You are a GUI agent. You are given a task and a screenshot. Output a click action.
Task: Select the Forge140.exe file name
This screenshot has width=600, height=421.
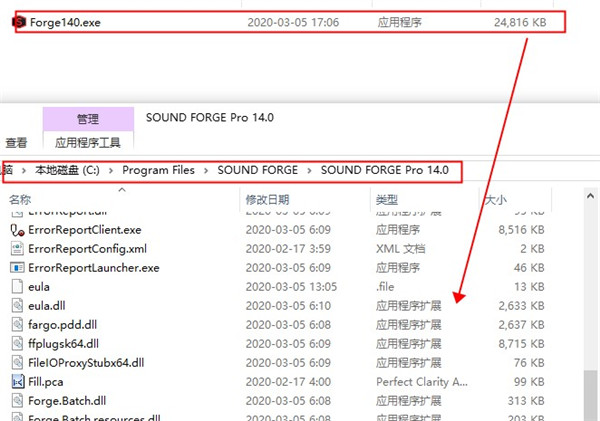65,23
